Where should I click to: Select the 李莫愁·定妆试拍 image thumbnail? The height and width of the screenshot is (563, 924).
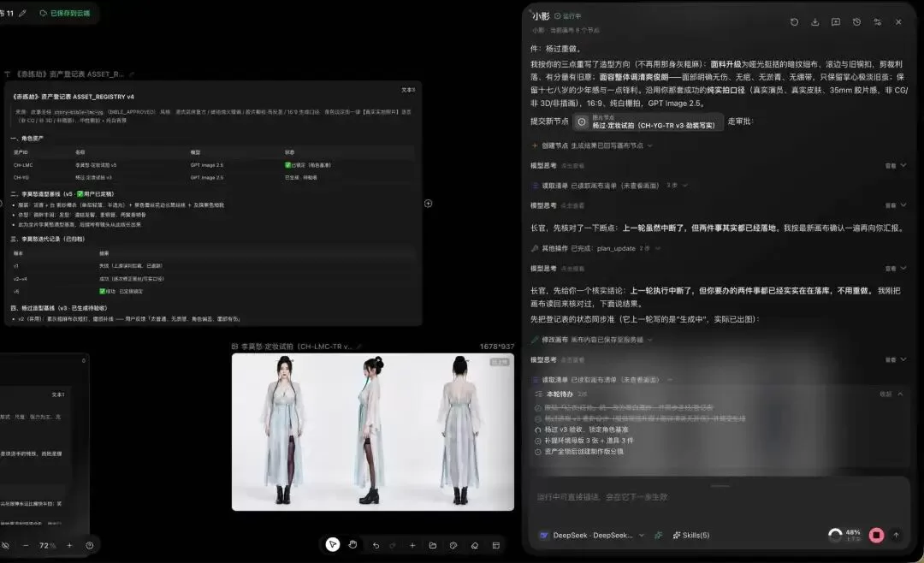point(372,431)
